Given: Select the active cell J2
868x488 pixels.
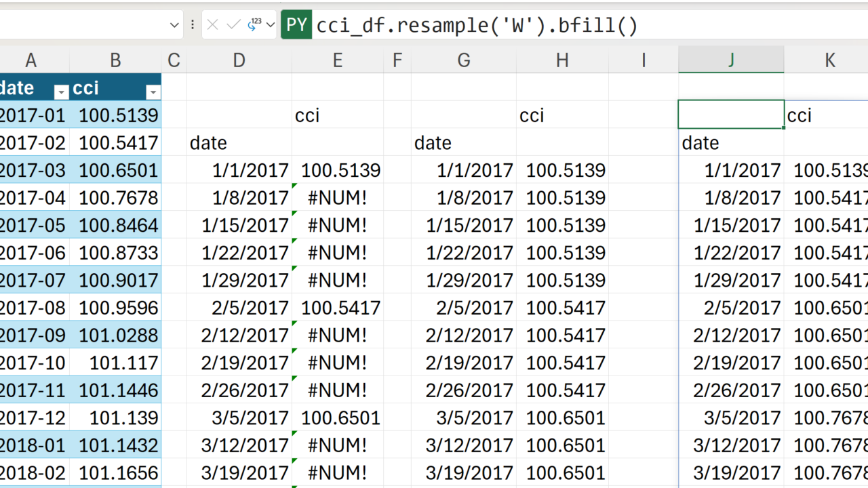Looking at the screenshot, I should click(731, 115).
